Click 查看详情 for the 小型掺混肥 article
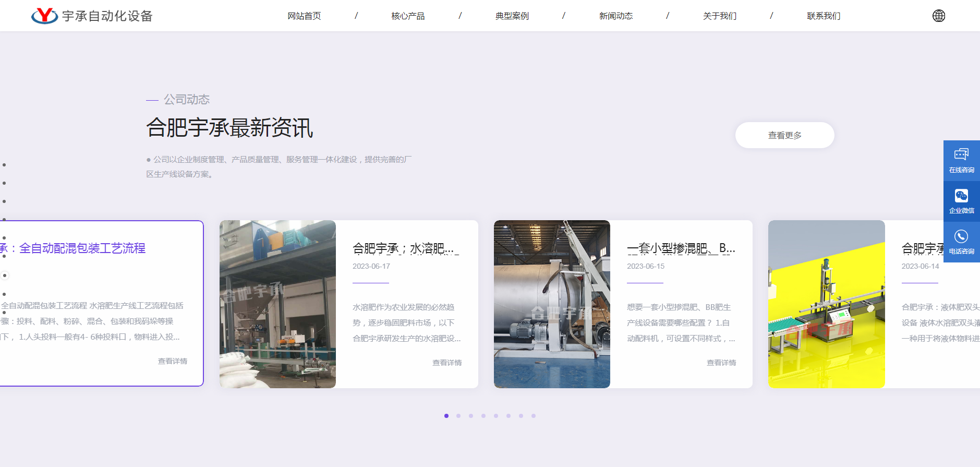The image size is (980, 467). tap(721, 363)
